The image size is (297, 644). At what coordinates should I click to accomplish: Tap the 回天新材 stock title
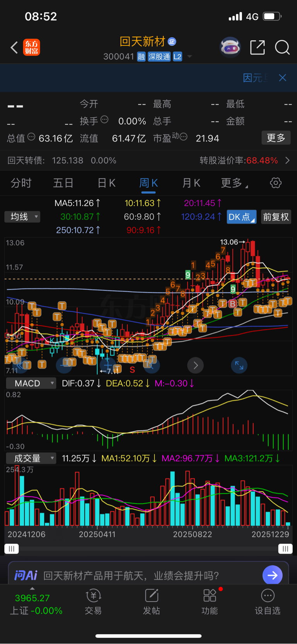coord(142,41)
